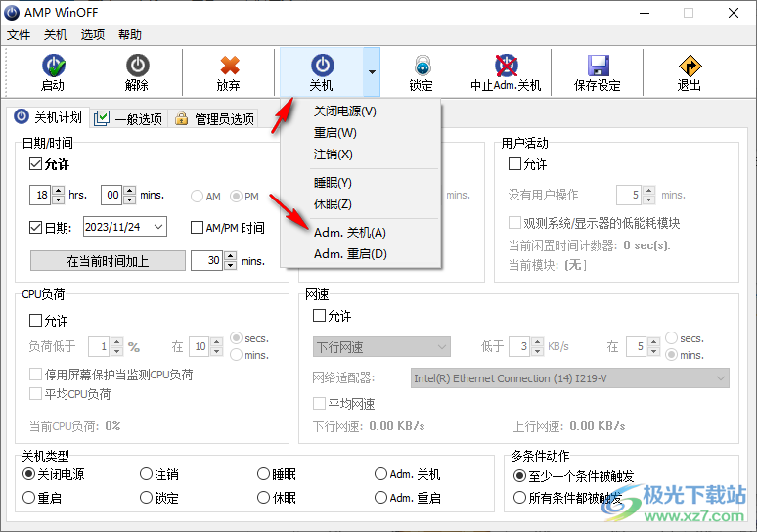This screenshot has width=757, height=532.
Task: Open the 帮助 menu
Action: tap(130, 35)
